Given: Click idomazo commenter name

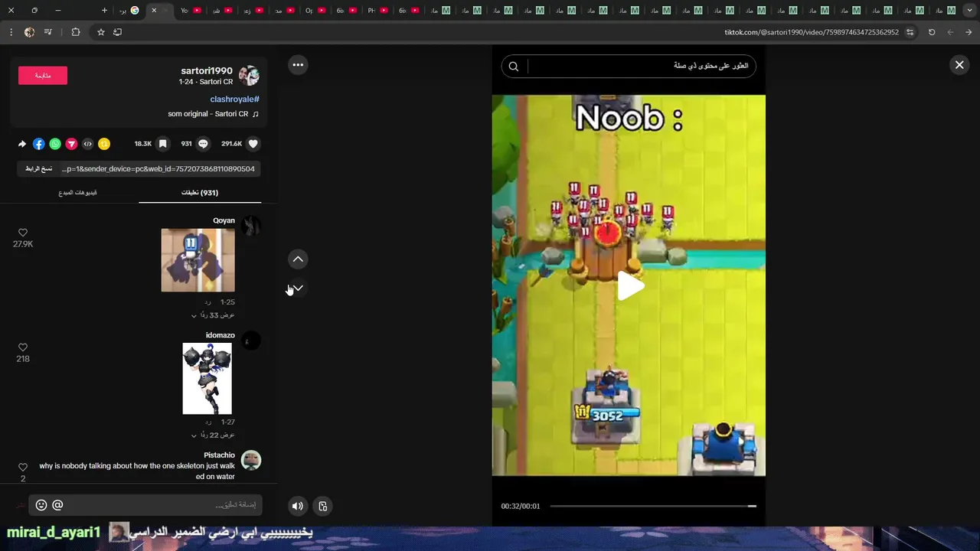Looking at the screenshot, I should 220,335.
